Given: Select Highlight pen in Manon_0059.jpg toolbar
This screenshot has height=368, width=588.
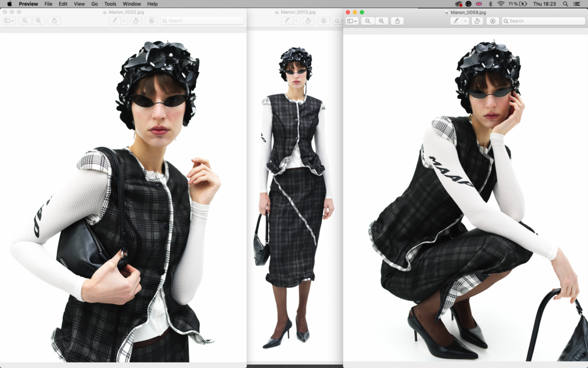Looking at the screenshot, I should point(456,21).
